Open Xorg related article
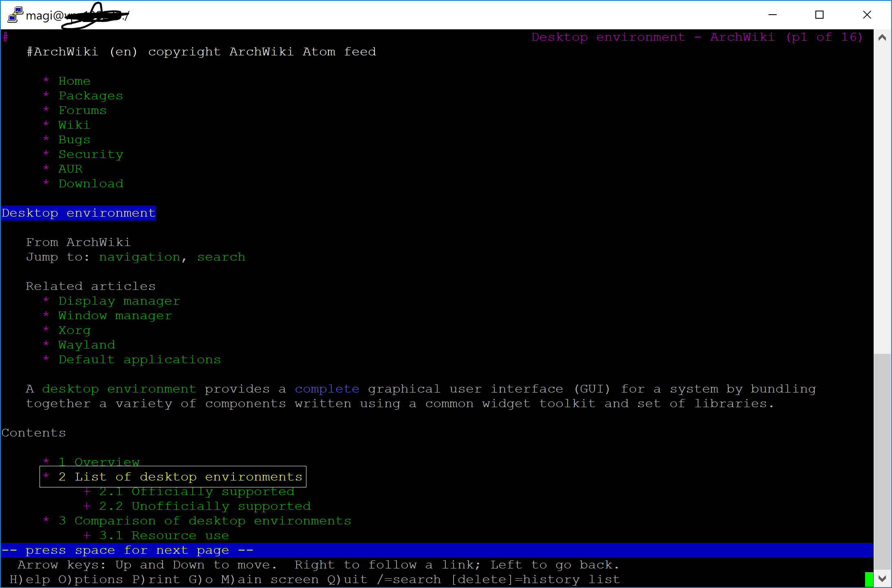892x588 pixels. click(74, 330)
